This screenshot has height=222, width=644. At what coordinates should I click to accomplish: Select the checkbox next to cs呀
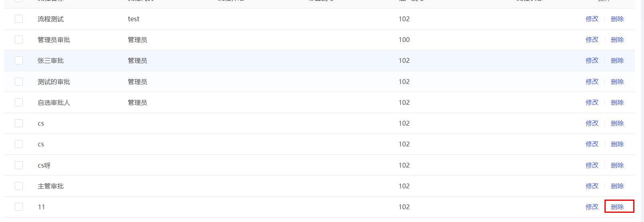coord(19,165)
